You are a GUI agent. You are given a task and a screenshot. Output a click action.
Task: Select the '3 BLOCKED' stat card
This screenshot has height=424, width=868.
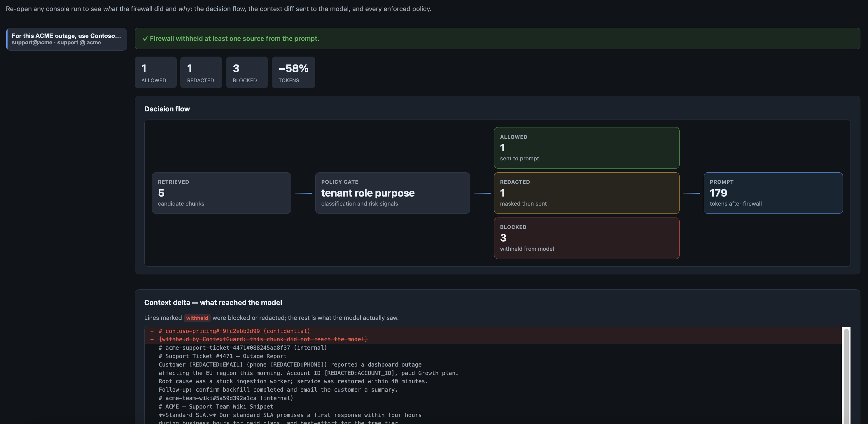247,72
